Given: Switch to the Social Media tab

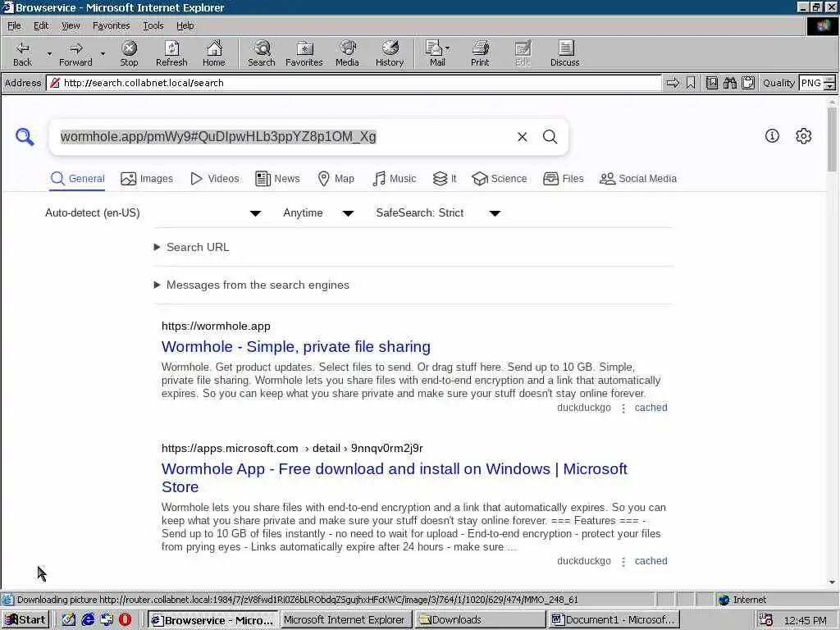Looking at the screenshot, I should pos(638,179).
